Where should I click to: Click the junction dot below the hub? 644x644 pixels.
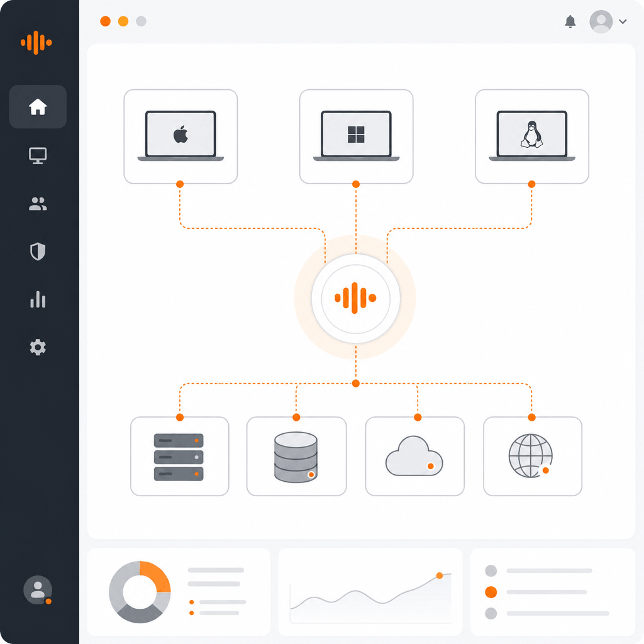(356, 383)
